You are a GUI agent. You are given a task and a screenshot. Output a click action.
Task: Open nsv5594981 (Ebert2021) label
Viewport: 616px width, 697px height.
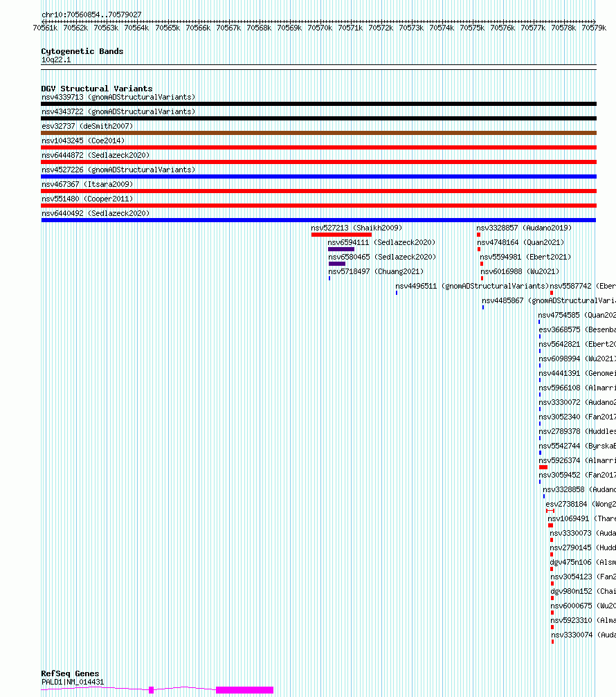click(x=525, y=257)
